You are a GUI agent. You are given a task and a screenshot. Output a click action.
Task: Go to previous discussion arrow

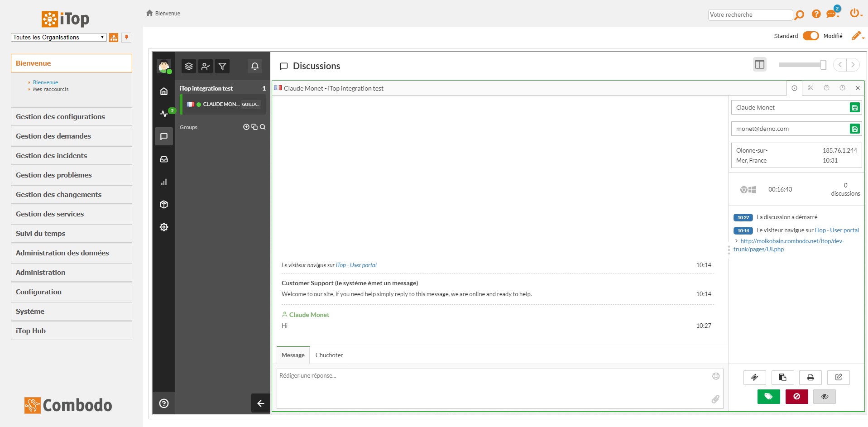[x=840, y=64]
